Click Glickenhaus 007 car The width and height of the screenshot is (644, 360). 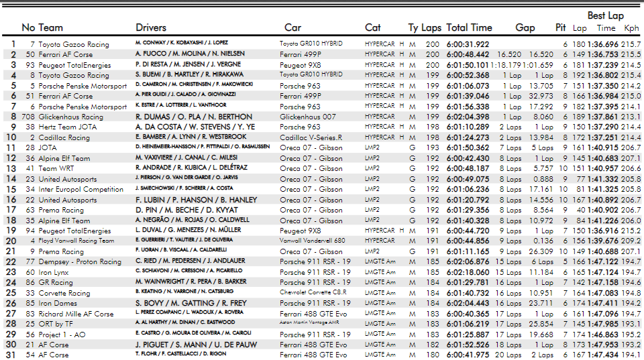307,117
